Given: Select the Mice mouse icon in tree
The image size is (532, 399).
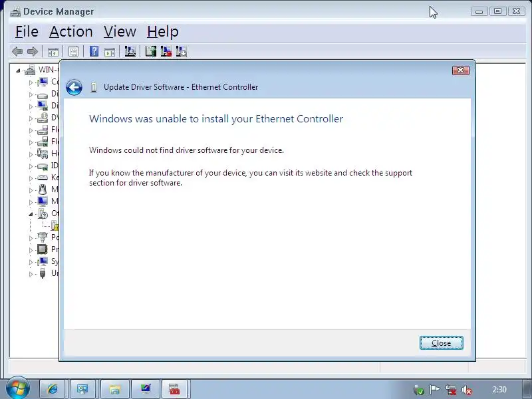Looking at the screenshot, I should click(x=43, y=190).
